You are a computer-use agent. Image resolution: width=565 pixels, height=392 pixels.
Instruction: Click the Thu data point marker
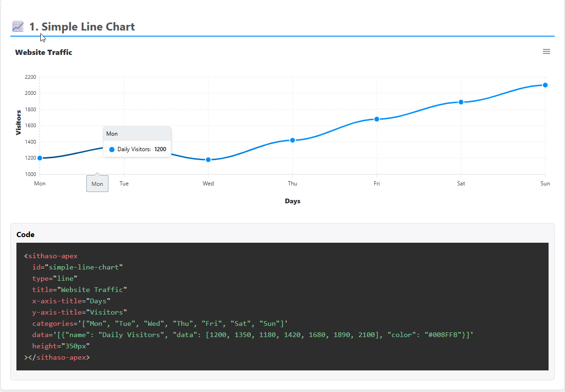point(292,140)
